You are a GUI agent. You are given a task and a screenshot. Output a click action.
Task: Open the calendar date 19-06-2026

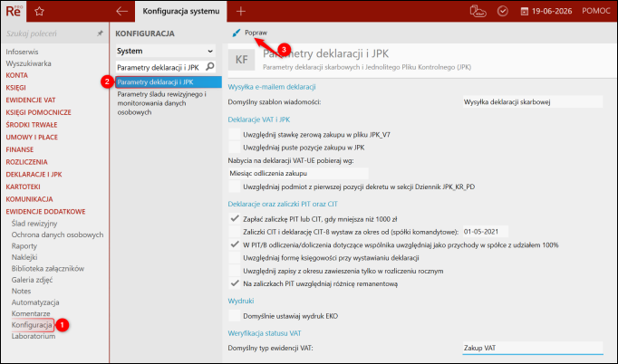tap(546, 11)
